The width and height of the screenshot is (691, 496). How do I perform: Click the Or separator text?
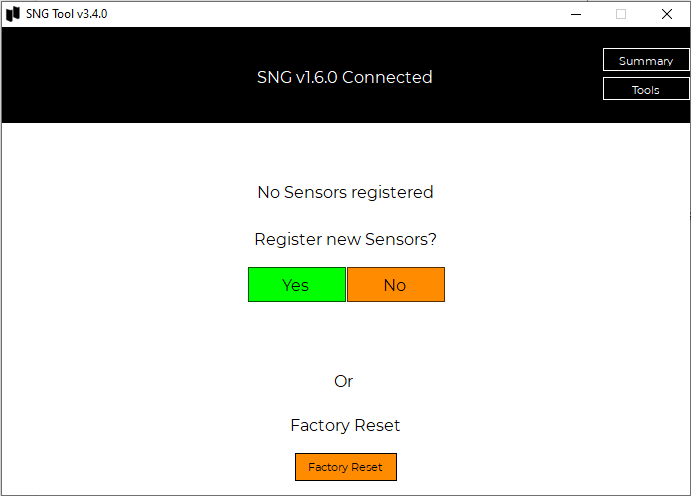(x=344, y=381)
